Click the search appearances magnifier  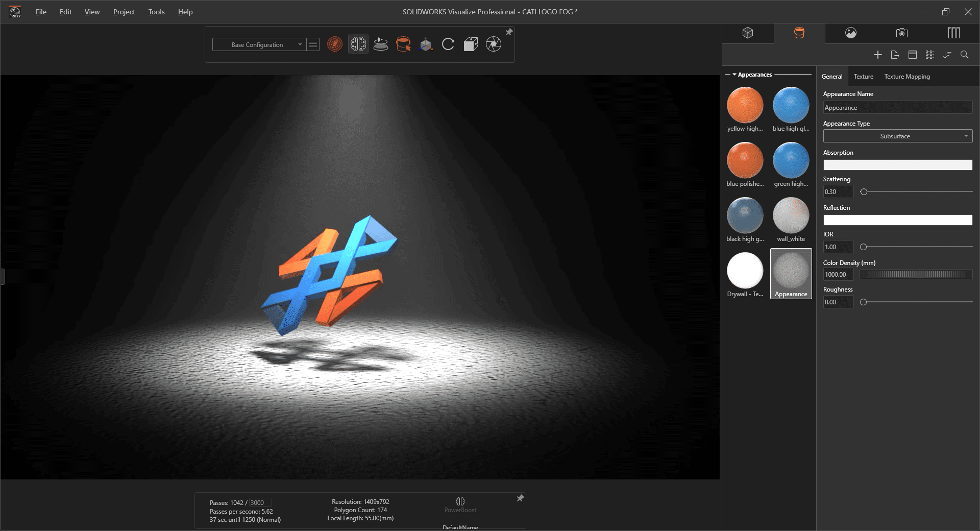click(x=964, y=55)
